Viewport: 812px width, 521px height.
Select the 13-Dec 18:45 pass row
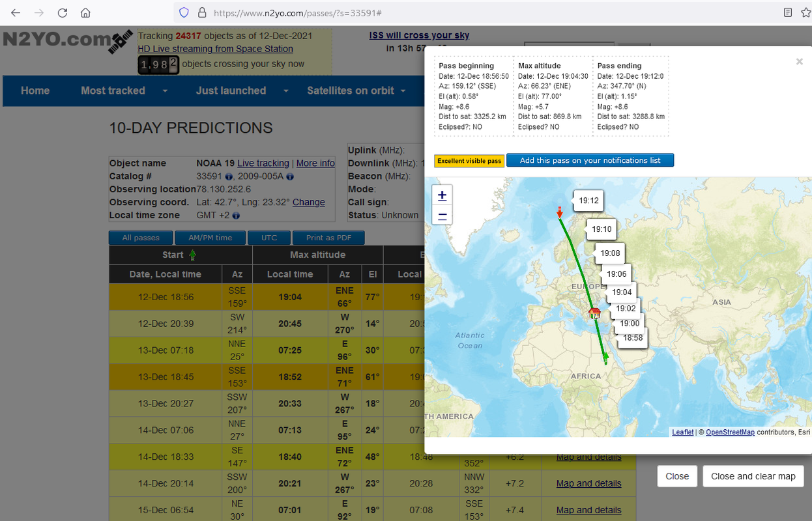click(x=267, y=377)
